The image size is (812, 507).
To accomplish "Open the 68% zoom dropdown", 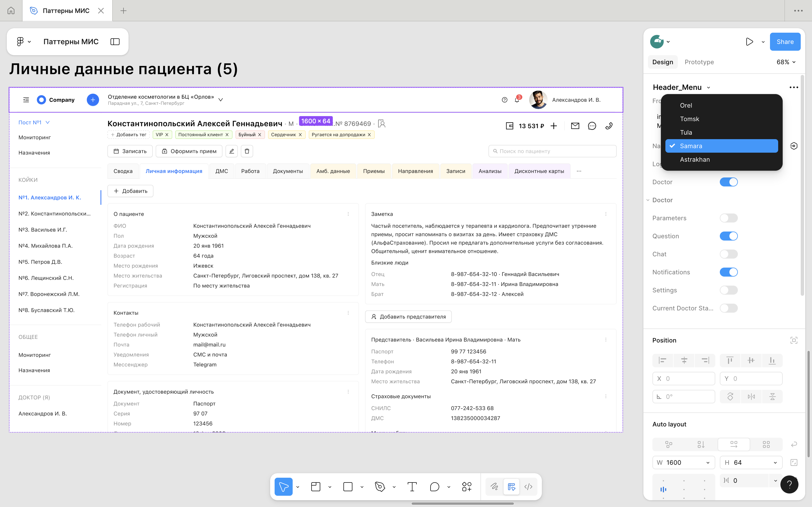I will click(x=786, y=62).
